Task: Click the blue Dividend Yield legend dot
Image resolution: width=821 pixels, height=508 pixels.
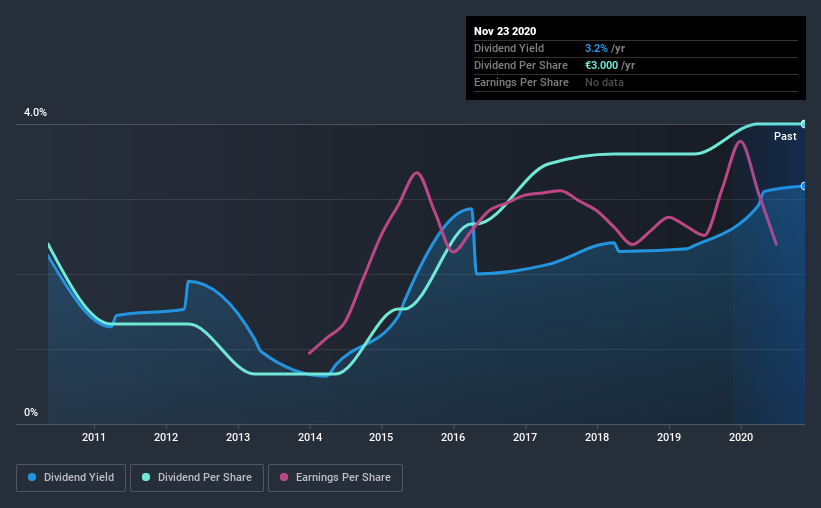Action: (32, 477)
